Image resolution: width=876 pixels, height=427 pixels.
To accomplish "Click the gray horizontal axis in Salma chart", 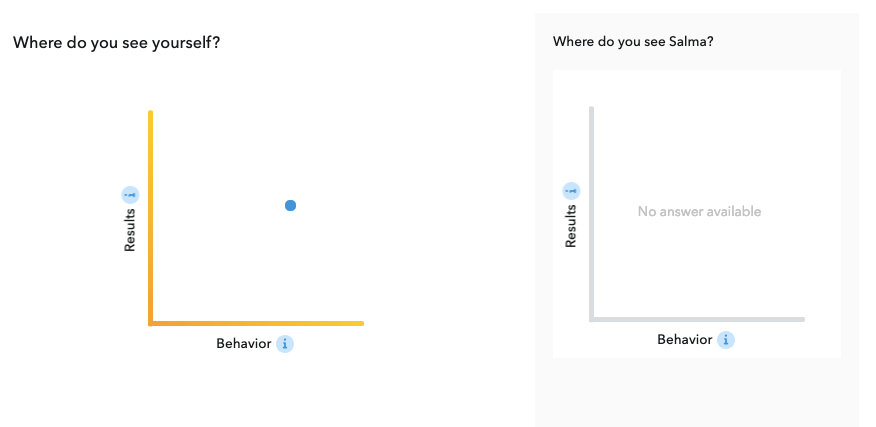I will click(697, 319).
